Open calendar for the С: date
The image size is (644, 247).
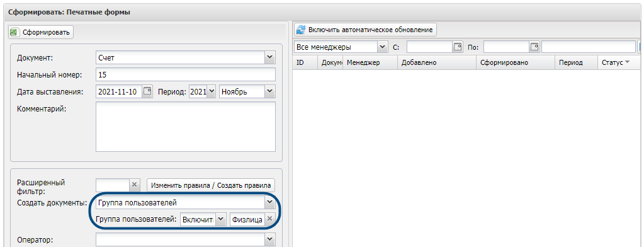click(x=458, y=47)
